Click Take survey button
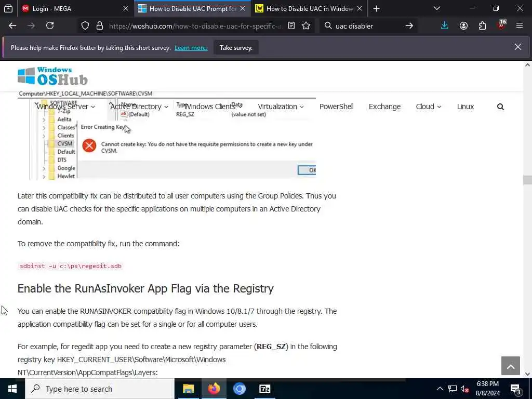Image resolution: width=532 pixels, height=399 pixels. coord(236,47)
